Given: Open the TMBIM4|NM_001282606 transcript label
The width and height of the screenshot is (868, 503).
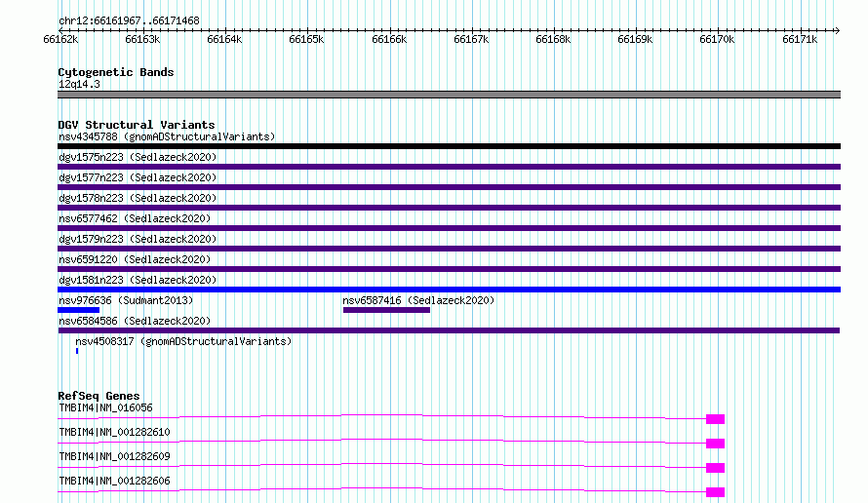Looking at the screenshot, I should [114, 481].
